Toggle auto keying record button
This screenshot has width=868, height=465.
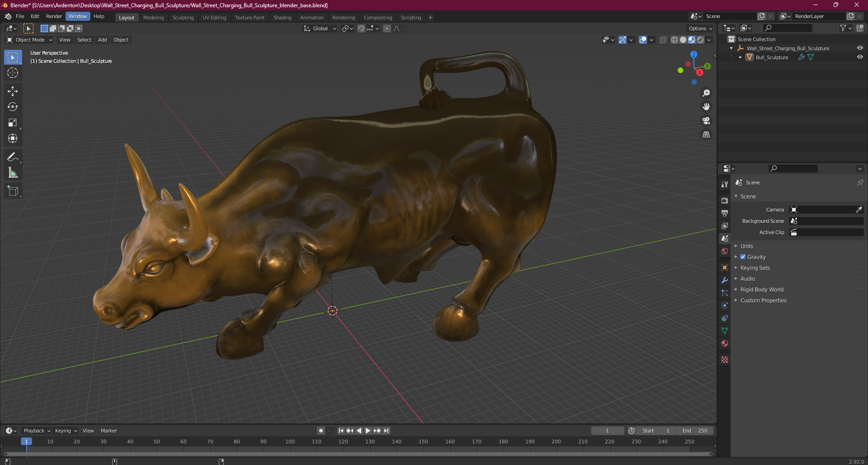coord(321,431)
